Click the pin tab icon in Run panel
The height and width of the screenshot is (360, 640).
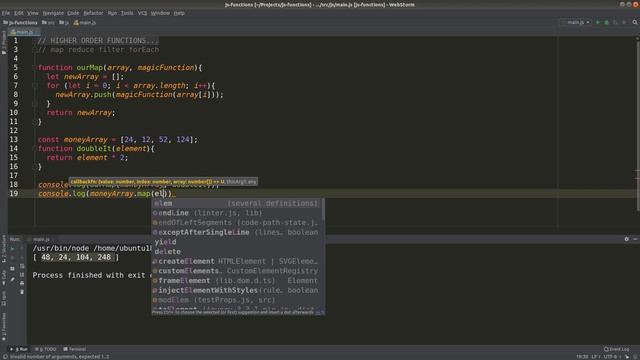[12, 279]
